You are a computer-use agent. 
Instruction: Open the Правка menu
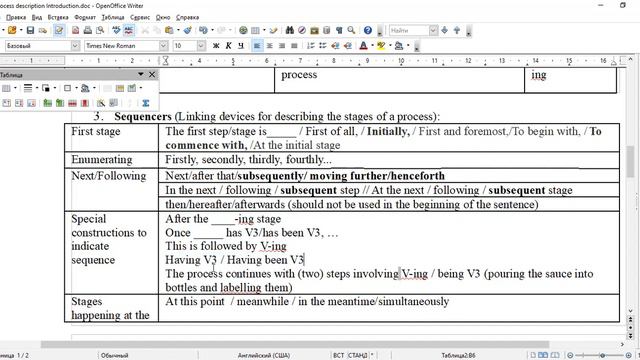click(16, 17)
